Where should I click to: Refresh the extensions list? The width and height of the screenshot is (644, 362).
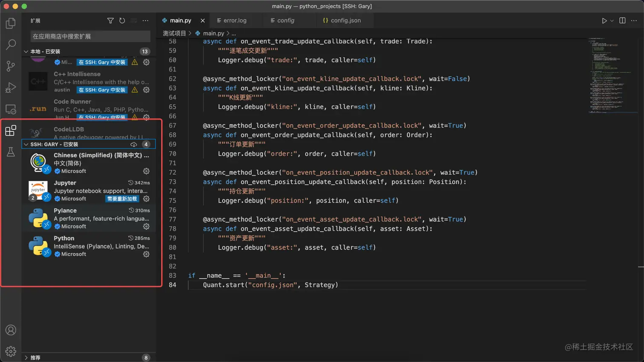[x=122, y=20]
